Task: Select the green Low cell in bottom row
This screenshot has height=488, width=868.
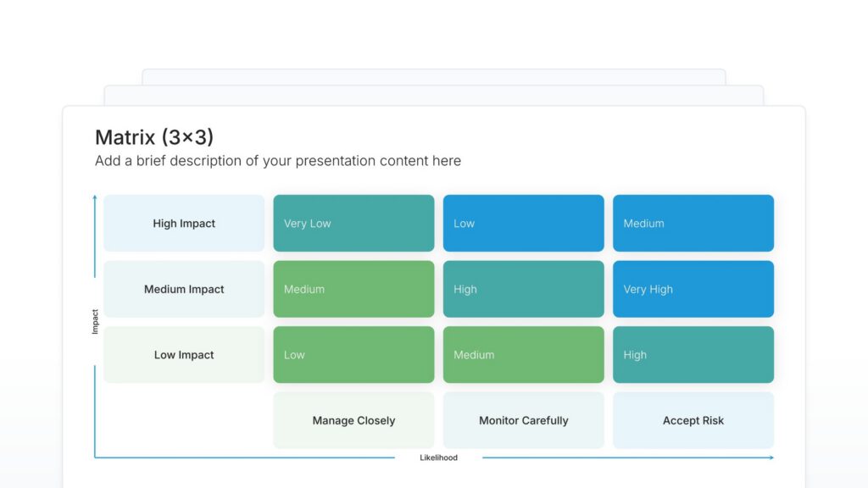Action: [x=353, y=355]
